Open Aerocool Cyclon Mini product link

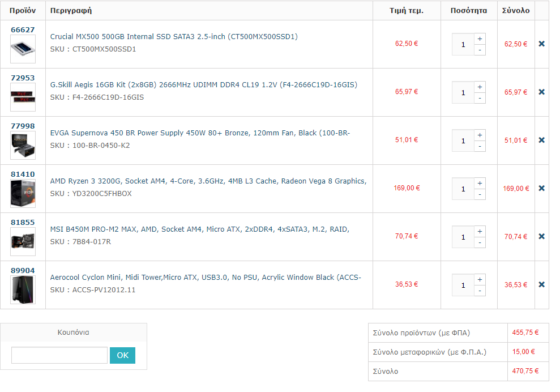[x=206, y=278]
